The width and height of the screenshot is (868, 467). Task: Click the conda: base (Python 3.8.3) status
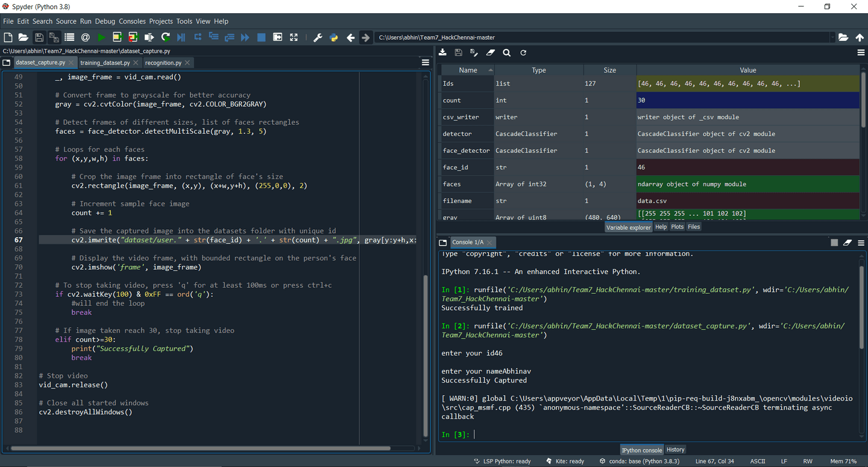coord(639,461)
